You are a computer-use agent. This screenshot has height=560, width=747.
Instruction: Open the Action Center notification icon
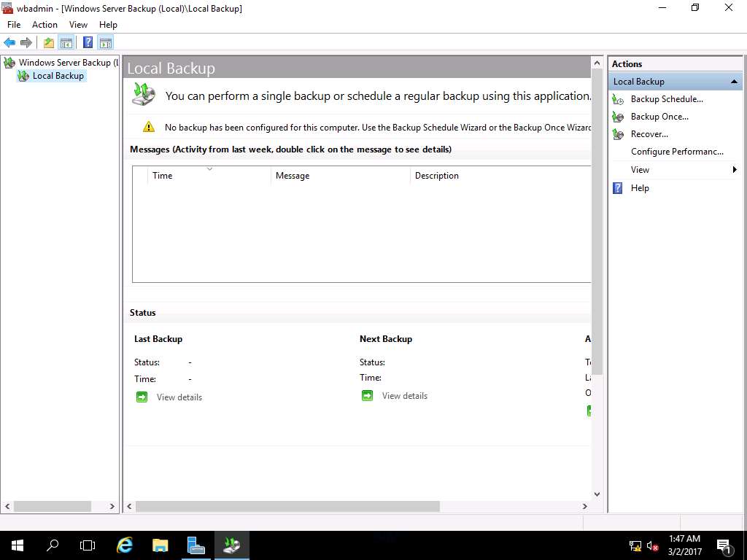tap(724, 546)
